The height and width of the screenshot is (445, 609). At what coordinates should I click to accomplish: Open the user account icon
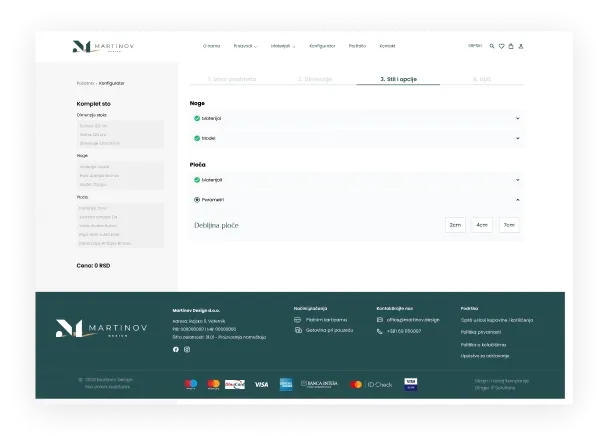point(521,46)
